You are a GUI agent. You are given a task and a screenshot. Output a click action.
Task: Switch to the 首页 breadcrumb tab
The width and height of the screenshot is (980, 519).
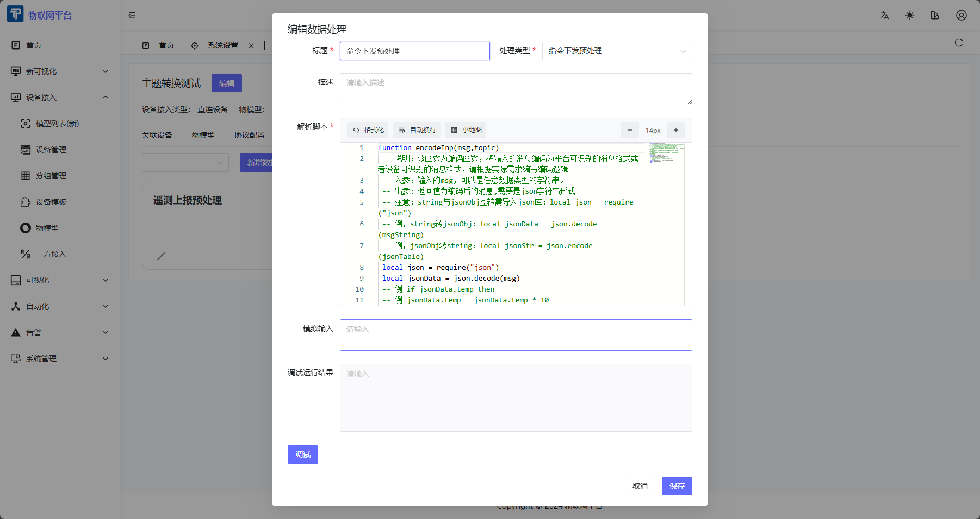166,45
